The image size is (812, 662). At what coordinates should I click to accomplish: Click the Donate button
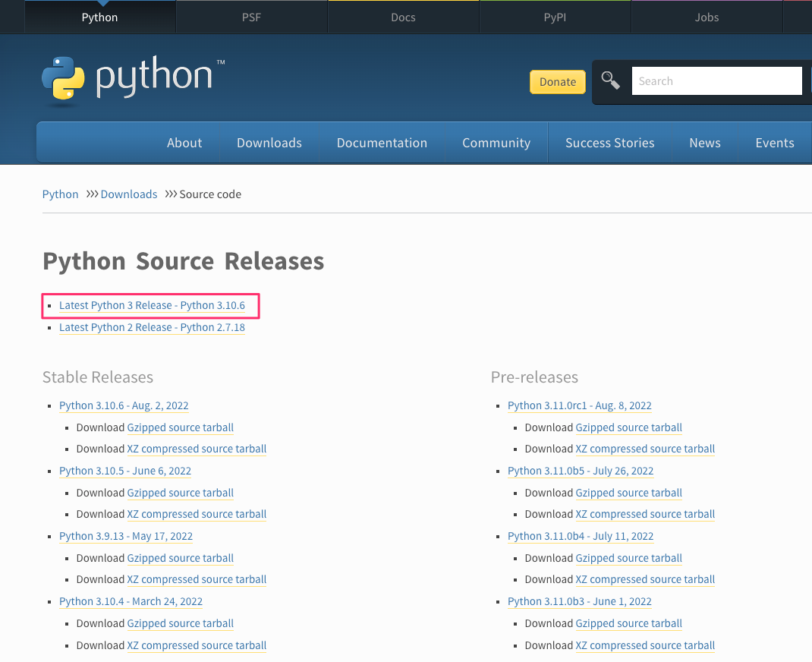(x=557, y=80)
